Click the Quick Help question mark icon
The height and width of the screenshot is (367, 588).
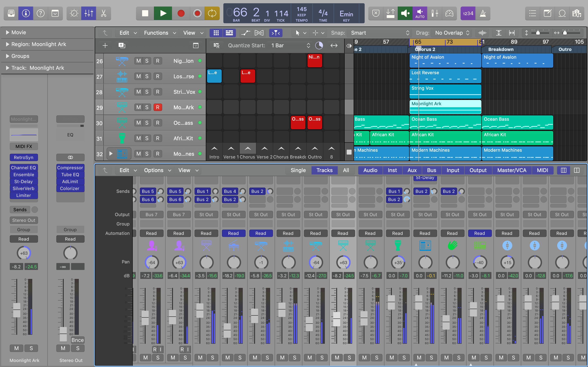(x=41, y=13)
